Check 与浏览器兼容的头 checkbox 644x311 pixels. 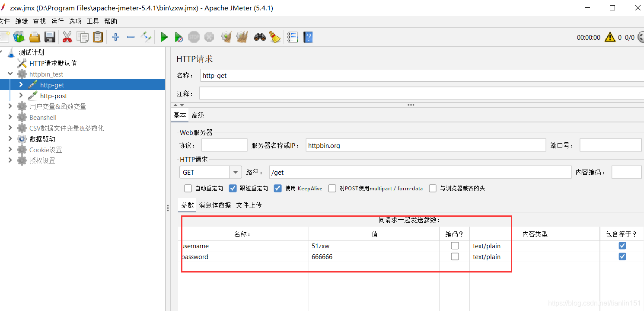[x=433, y=188]
